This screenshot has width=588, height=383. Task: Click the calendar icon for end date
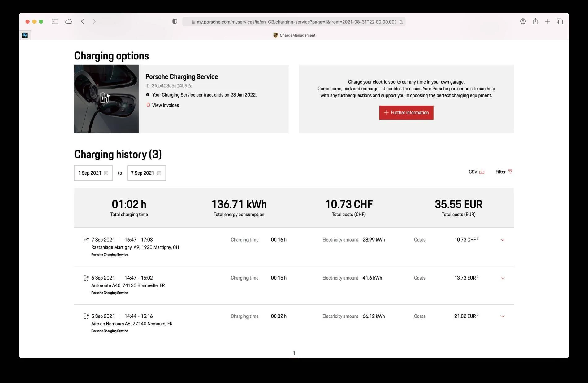tap(159, 173)
